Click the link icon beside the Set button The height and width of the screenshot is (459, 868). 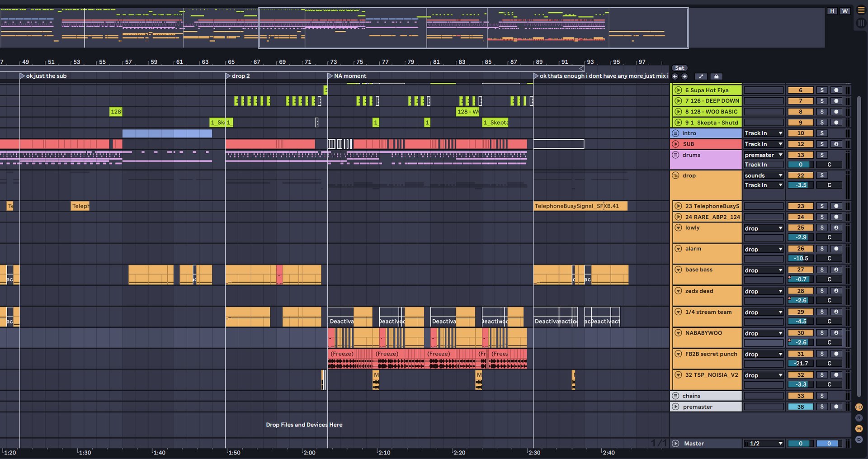(701, 76)
